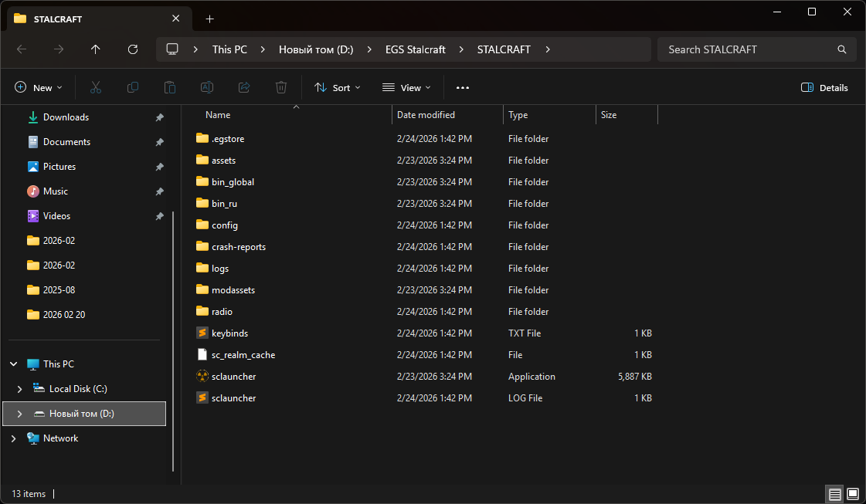Click the Search STALCRAFT input field
The image size is (866, 504).
(x=745, y=49)
